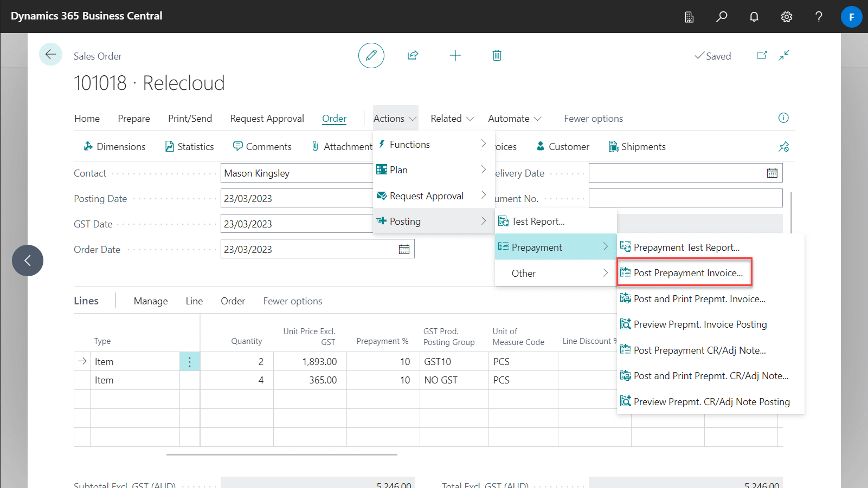Screen dimensions: 868x488
Task: Click the Contact field Mason Kingsley
Action: 297,173
